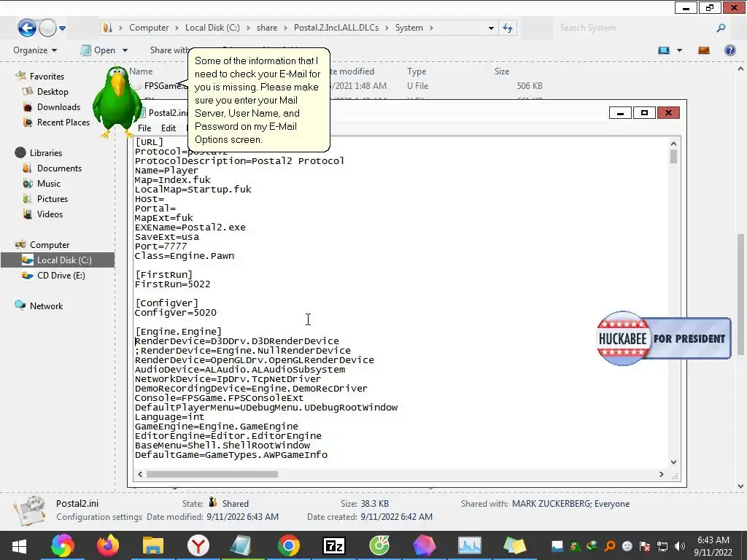Sort files by the Size column header
Screen dimensions: 747x560
click(502, 71)
